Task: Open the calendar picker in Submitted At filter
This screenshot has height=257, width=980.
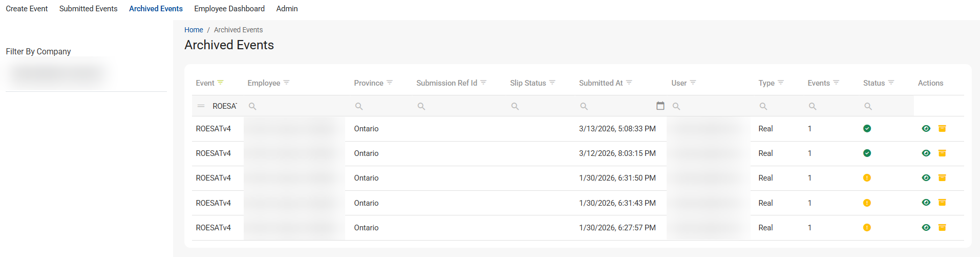Action: (x=660, y=106)
